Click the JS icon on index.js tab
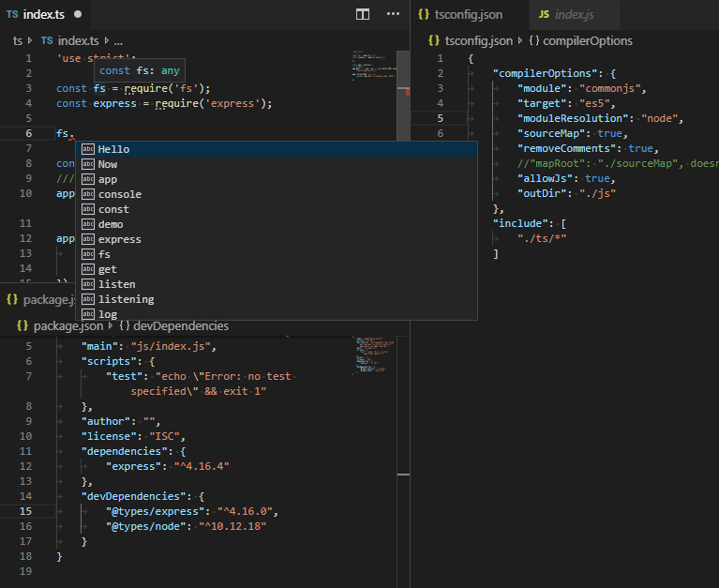 (544, 14)
